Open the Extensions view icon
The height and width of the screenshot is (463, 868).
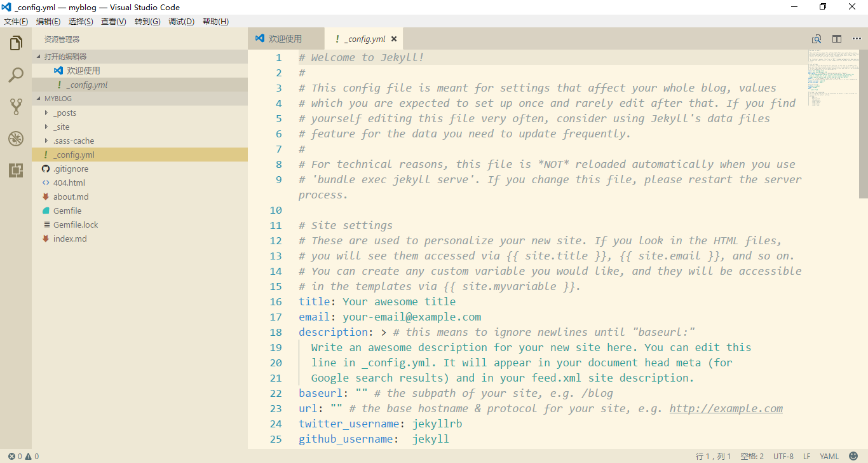[16, 170]
